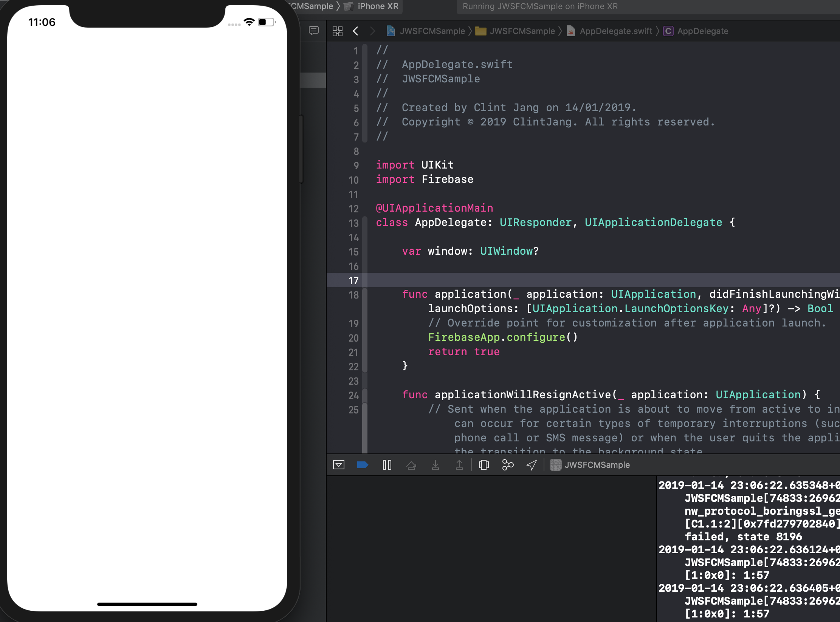Hide the debug area with toggle icon

click(338, 465)
